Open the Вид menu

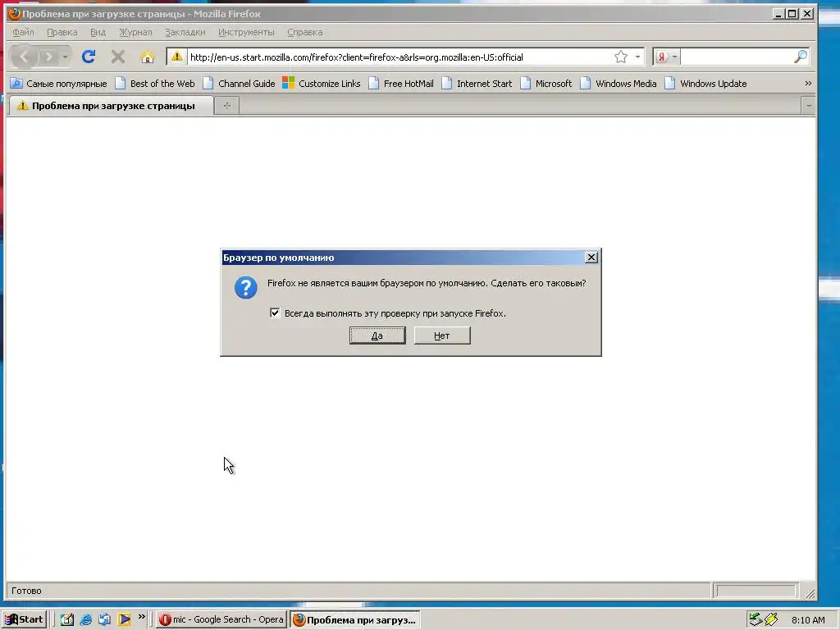coord(98,32)
